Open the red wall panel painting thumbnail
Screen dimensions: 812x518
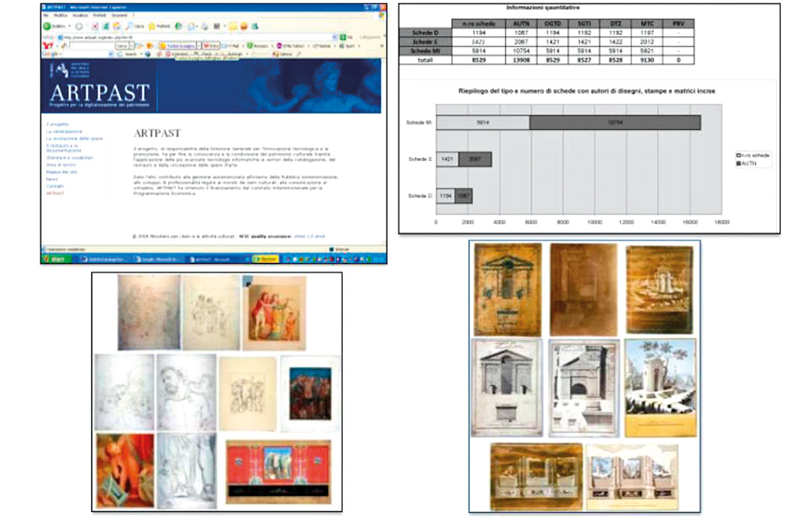(x=278, y=472)
